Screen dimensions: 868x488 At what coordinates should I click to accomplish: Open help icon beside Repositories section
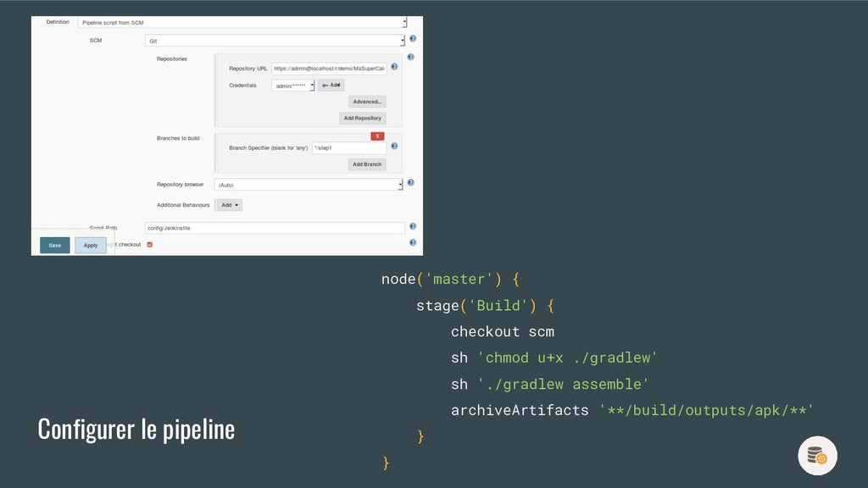pyautogui.click(x=411, y=57)
